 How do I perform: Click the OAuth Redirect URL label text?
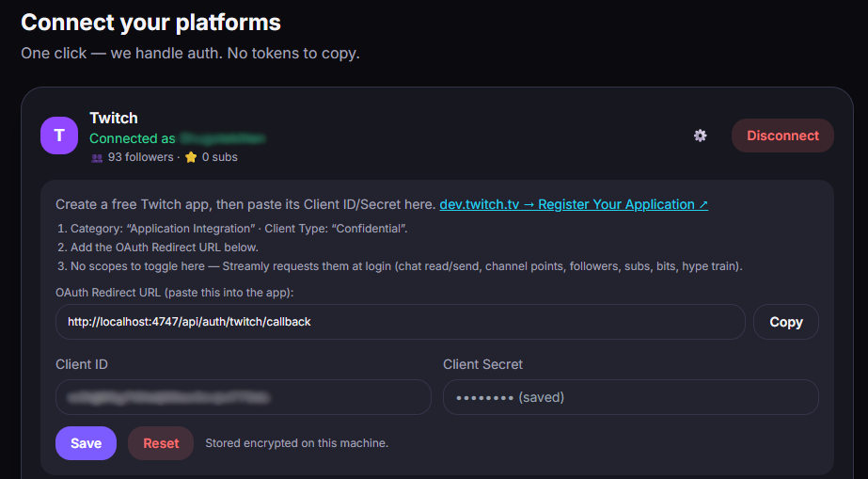point(174,293)
